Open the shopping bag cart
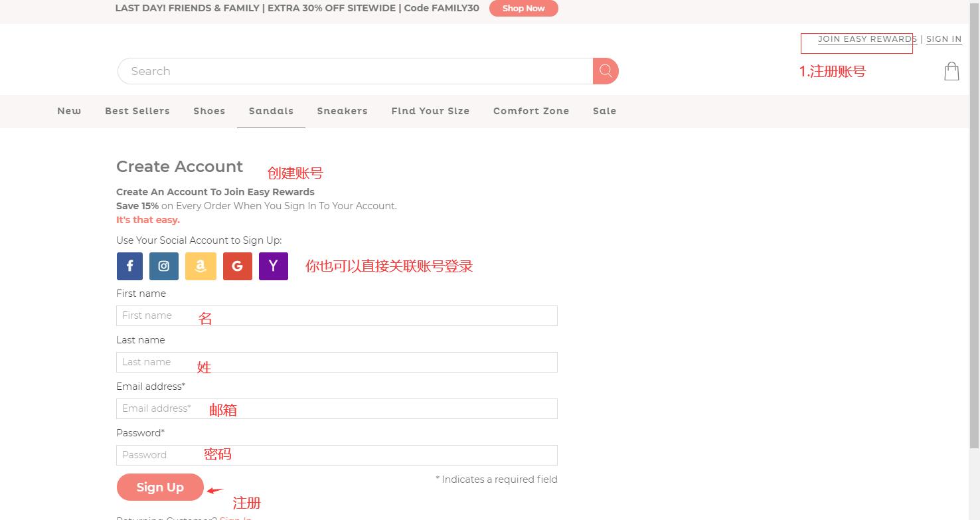 point(951,71)
